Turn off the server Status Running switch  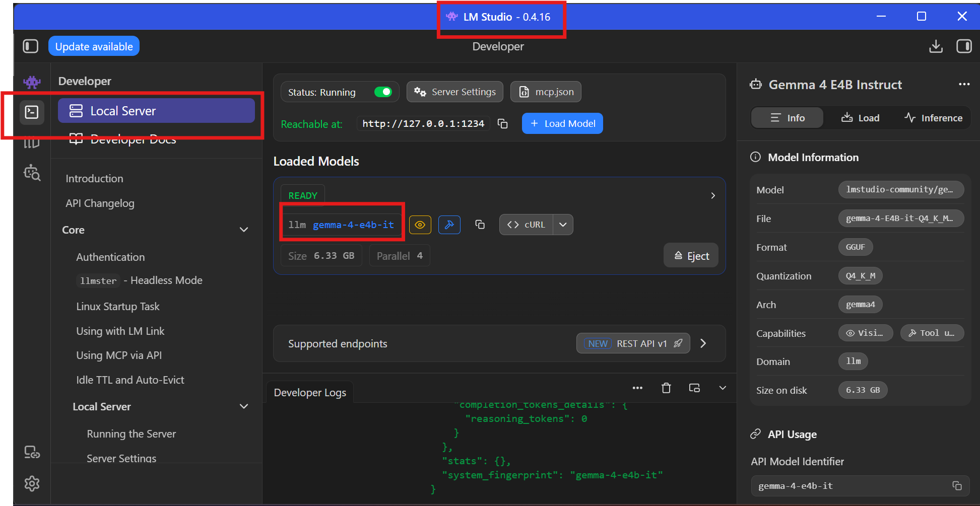(x=383, y=92)
